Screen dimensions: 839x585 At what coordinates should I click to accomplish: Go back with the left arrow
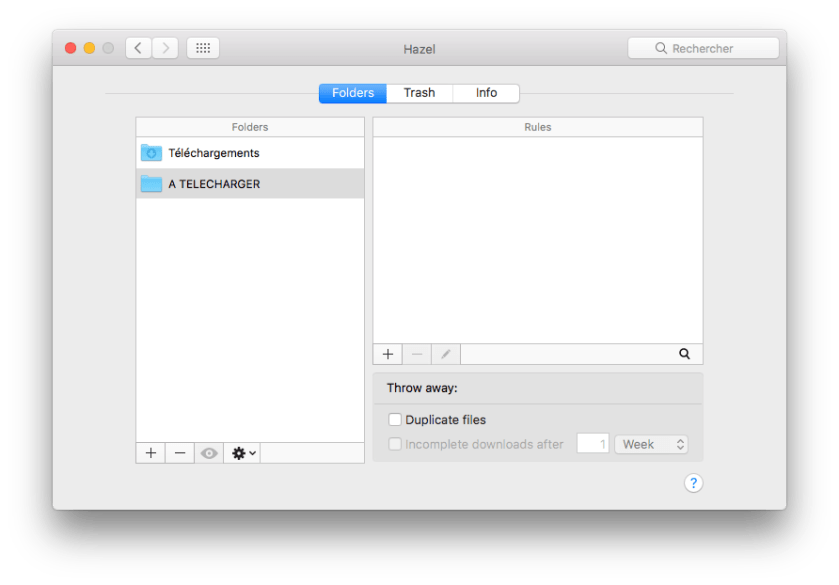coord(138,48)
